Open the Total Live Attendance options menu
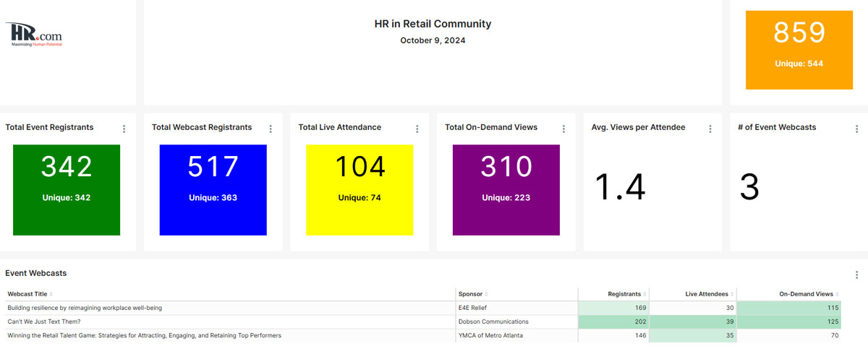This screenshot has width=868, height=354. point(417,129)
